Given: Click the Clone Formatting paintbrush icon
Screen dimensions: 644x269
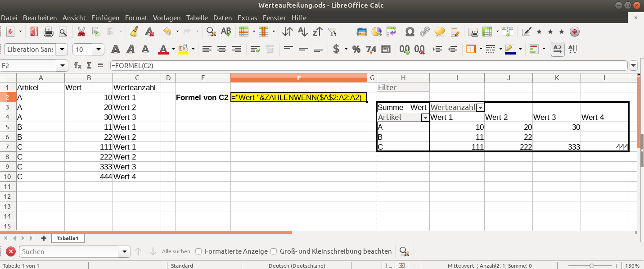Looking at the screenshot, I should pyautogui.click(x=134, y=32).
